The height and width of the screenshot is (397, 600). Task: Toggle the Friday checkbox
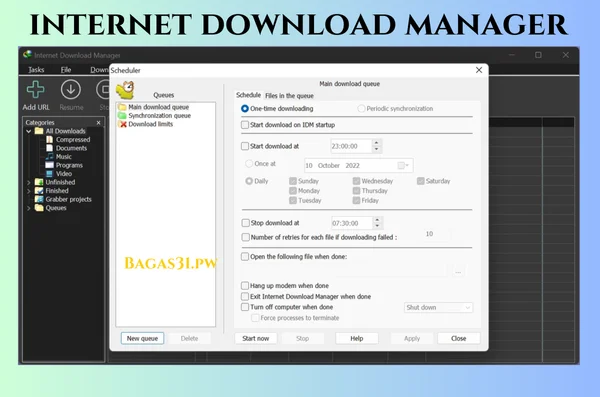pyautogui.click(x=356, y=200)
